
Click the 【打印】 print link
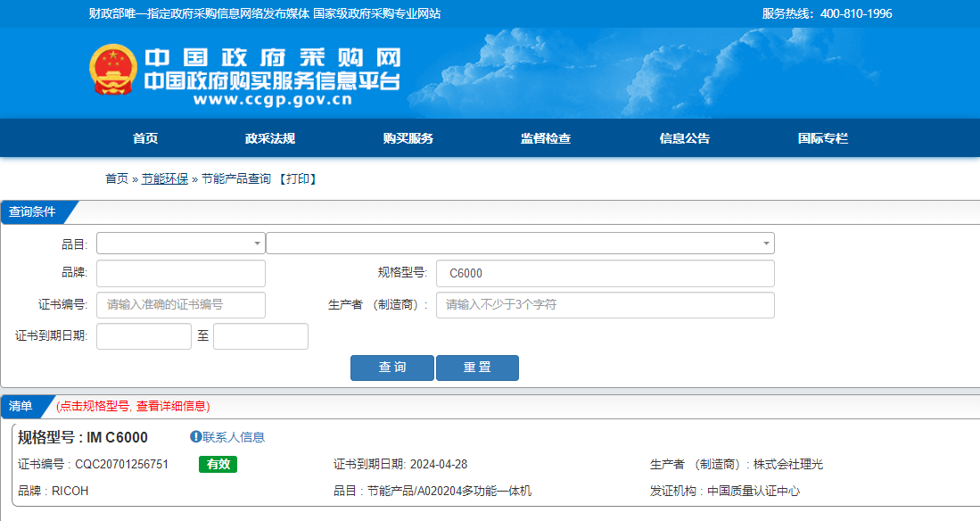pos(298,179)
